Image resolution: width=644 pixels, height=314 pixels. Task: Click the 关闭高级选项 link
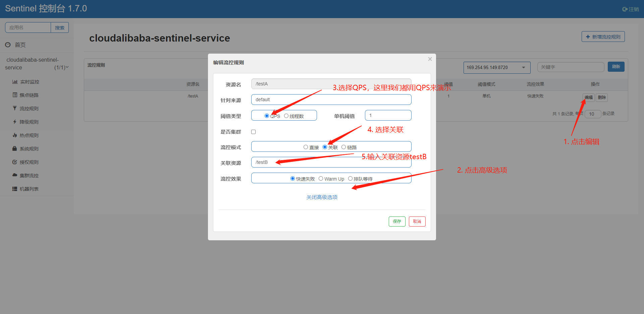point(322,197)
